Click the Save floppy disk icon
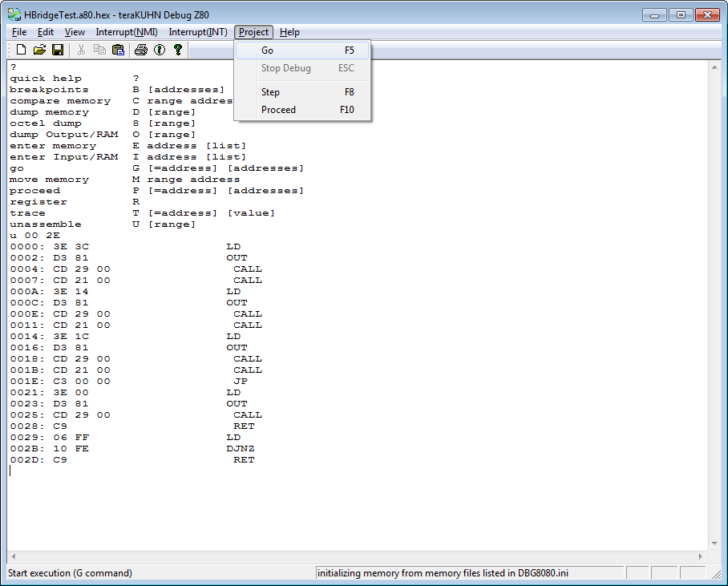The width and height of the screenshot is (728, 586). tap(58, 50)
